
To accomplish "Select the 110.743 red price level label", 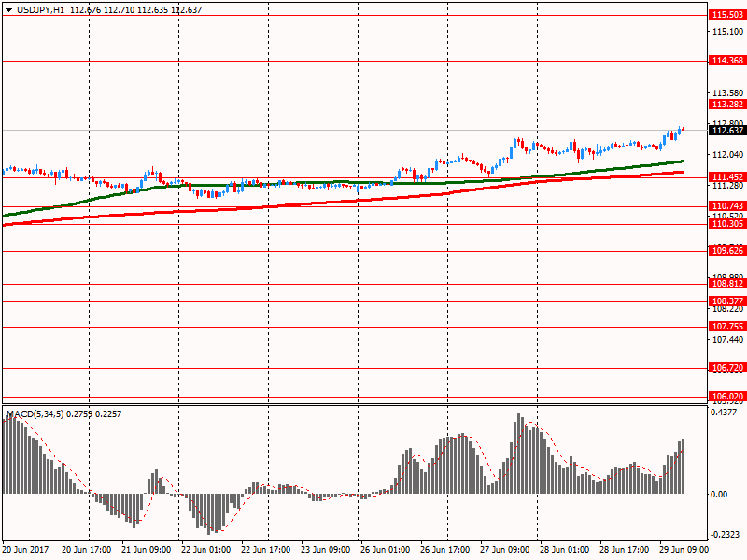I will pyautogui.click(x=727, y=206).
